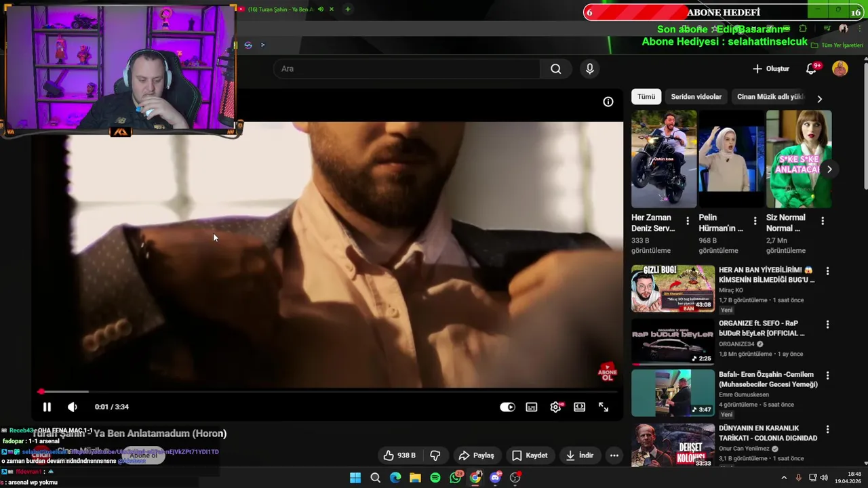The image size is (868, 488).
Task: Expand the hidden system tray icons chevron
Action: pyautogui.click(x=784, y=478)
